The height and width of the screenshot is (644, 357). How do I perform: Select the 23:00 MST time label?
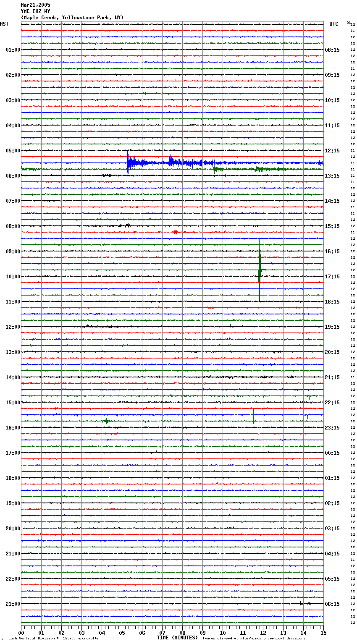(x=13, y=604)
